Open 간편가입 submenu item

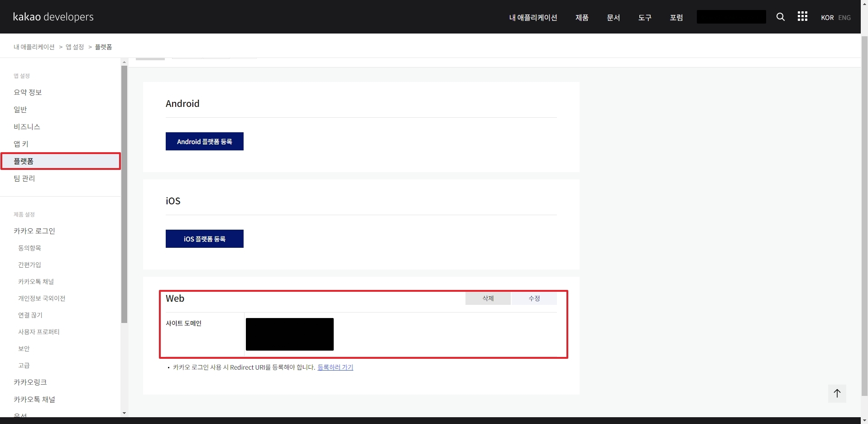[29, 265]
